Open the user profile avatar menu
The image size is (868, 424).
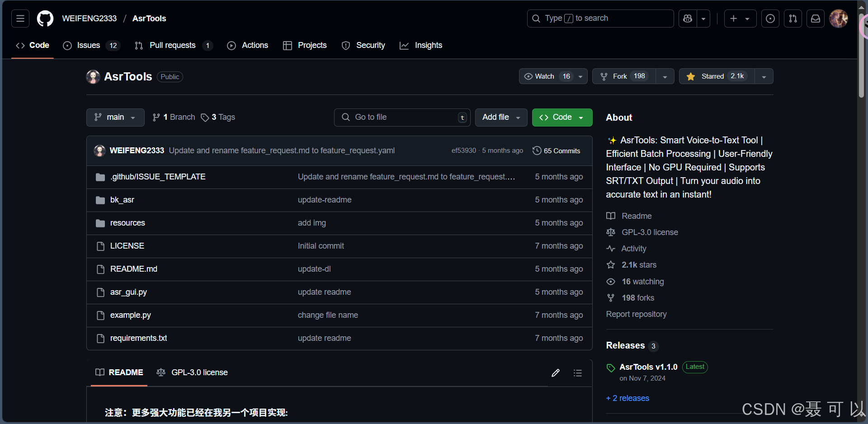pos(839,19)
